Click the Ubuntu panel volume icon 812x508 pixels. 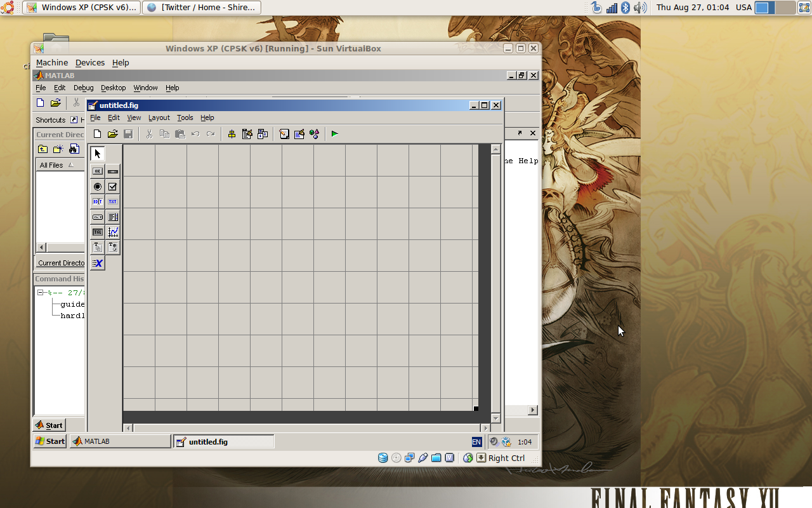tap(639, 8)
